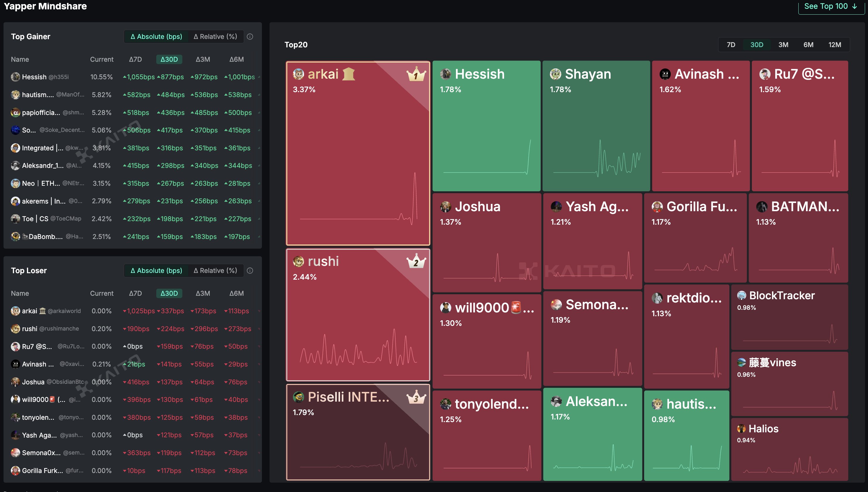Select Absolute (bps) in Top Gainer
The width and height of the screenshot is (868, 492).
coord(156,37)
